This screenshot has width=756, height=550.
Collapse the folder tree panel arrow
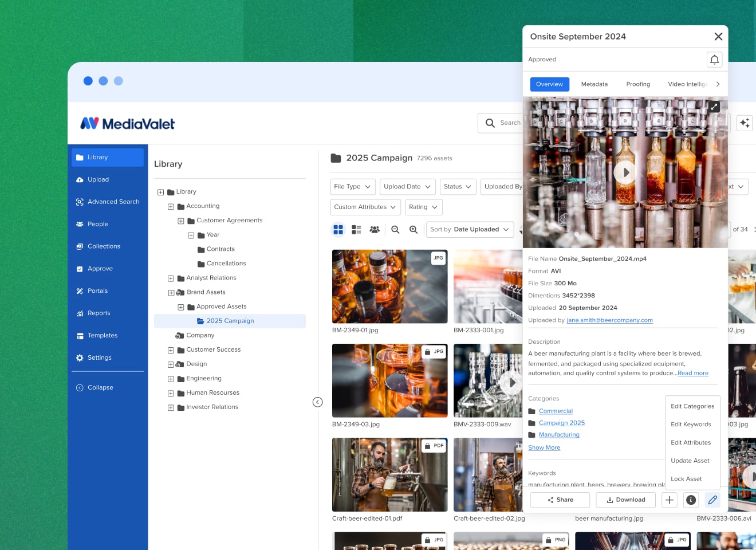(x=318, y=402)
